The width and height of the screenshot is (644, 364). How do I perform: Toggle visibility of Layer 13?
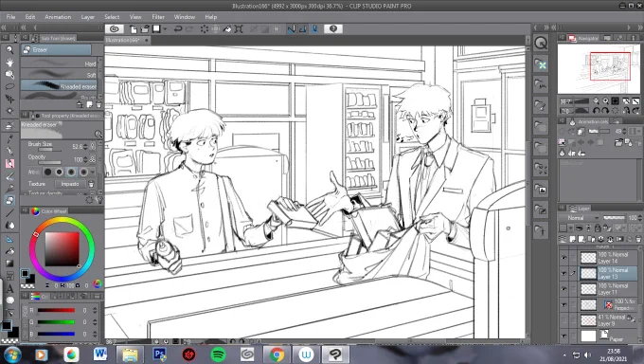click(563, 274)
